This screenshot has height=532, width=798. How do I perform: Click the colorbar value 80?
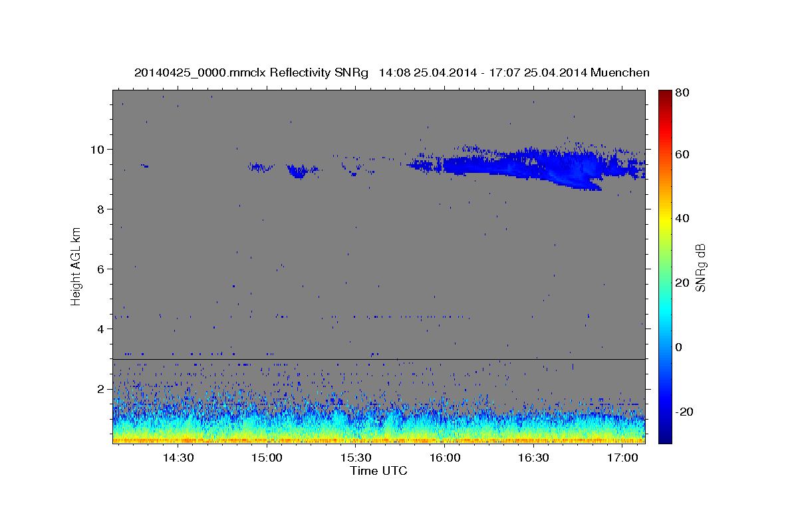(684, 93)
